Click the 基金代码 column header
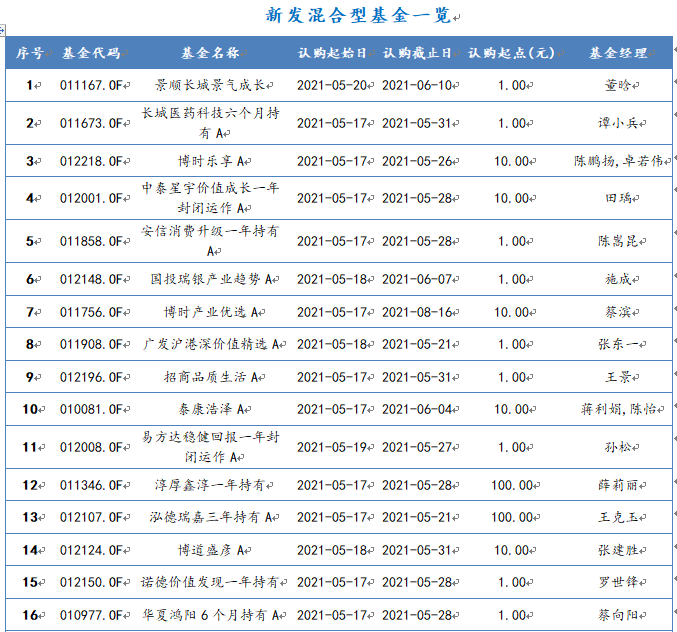The image size is (677, 632). (91, 53)
